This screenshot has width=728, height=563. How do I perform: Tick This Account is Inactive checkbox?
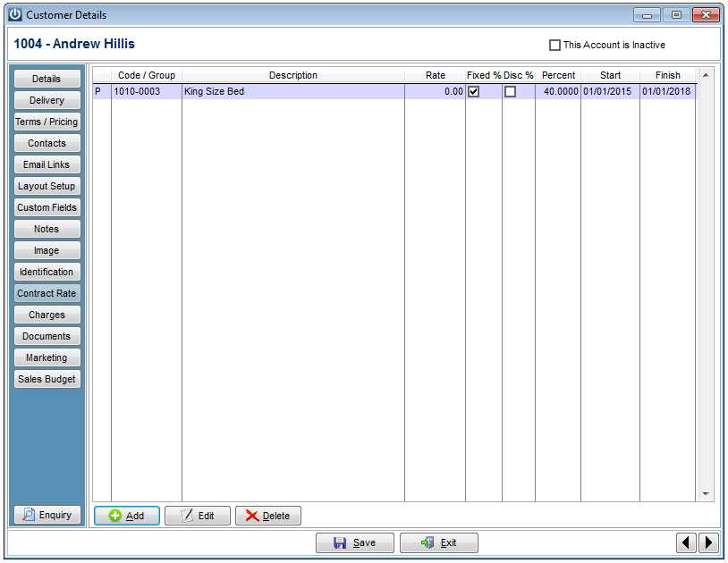[554, 45]
